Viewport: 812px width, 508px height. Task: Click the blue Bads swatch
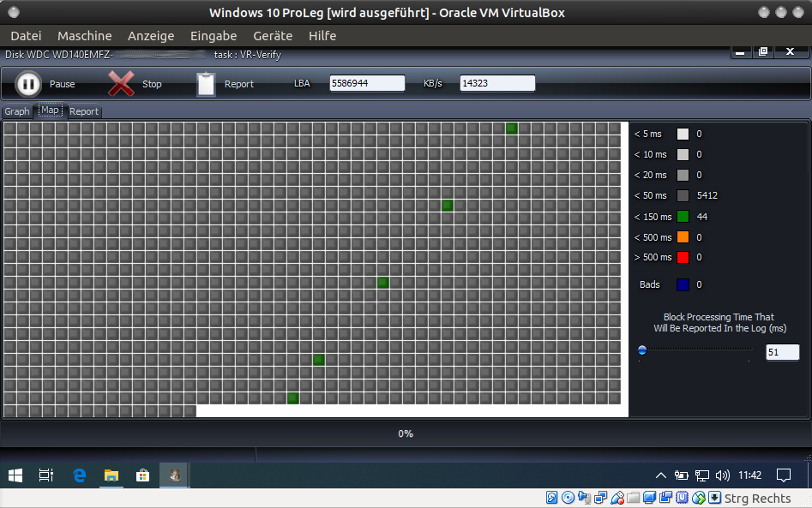click(x=683, y=284)
